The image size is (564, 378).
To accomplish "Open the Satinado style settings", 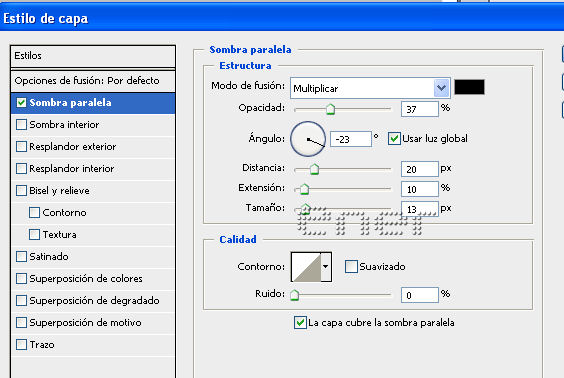I will (93, 257).
